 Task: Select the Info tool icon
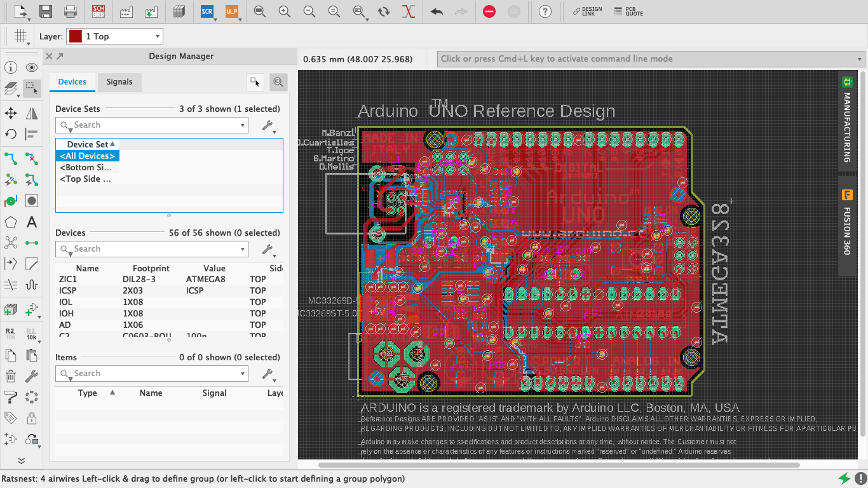click(x=11, y=67)
